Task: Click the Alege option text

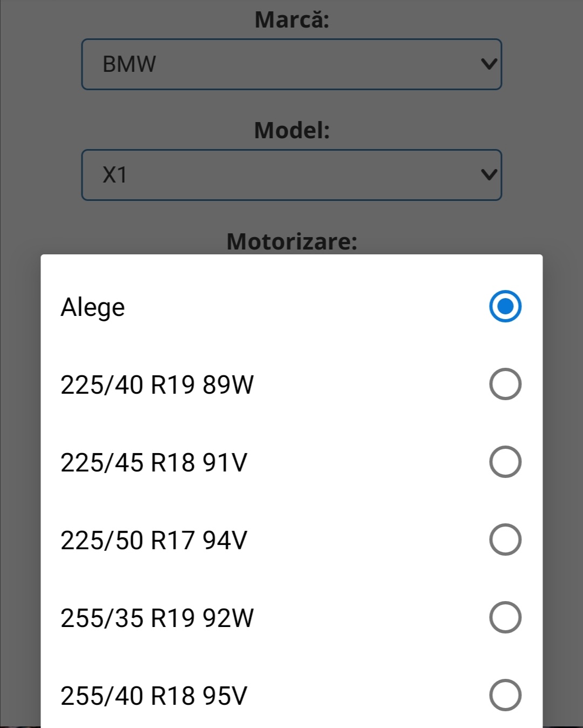Action: click(93, 307)
